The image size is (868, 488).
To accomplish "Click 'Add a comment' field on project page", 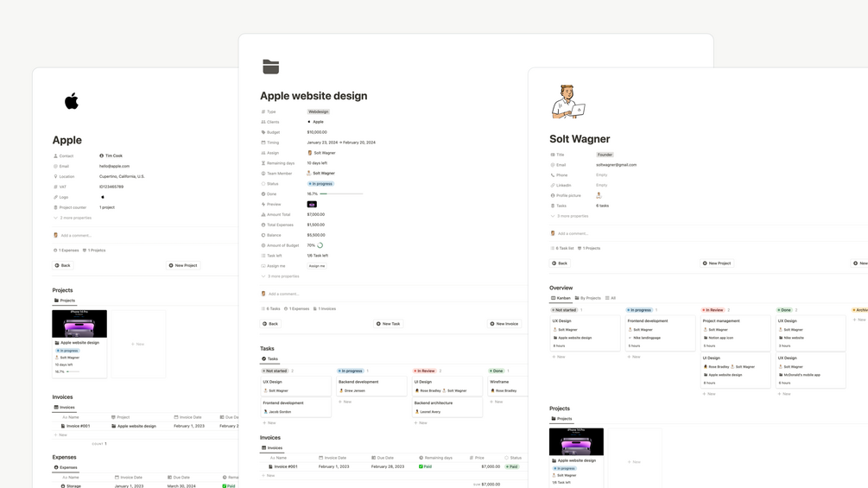I will 283,294.
